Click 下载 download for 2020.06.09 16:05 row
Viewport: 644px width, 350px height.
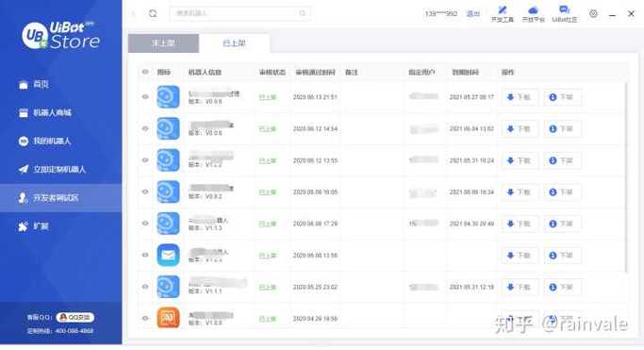(520, 192)
